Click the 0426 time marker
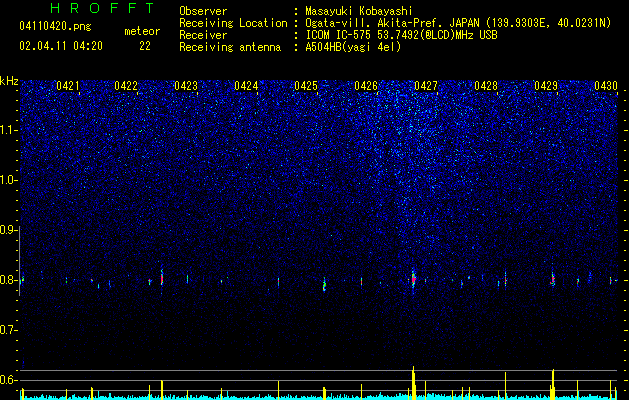Image resolution: width=629 pixels, height=400 pixels. (366, 86)
